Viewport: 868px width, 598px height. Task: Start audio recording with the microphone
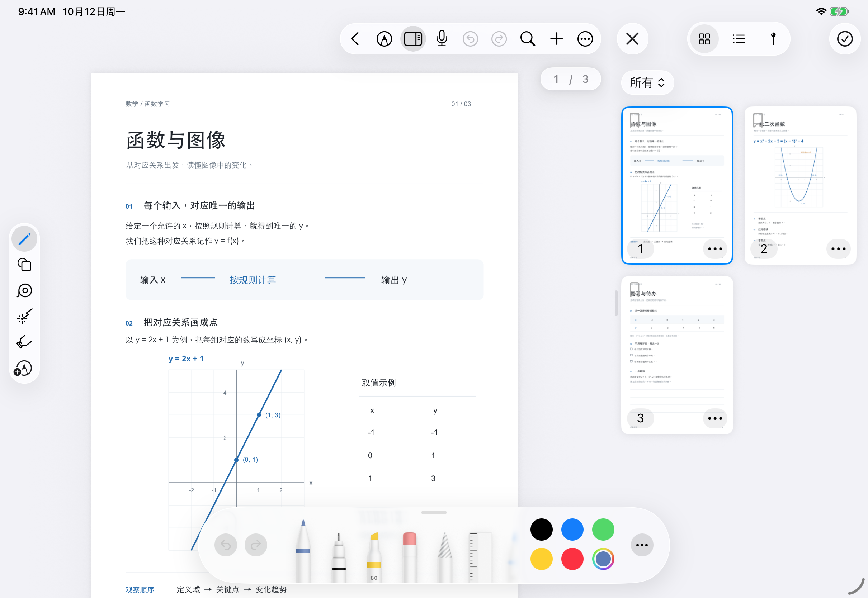coord(442,39)
